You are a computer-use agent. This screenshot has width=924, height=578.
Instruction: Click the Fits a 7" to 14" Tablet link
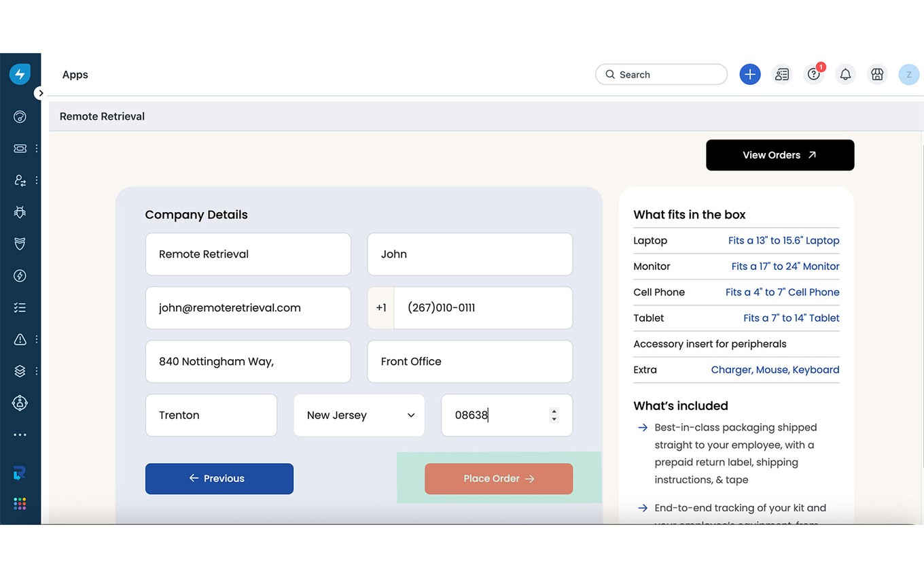click(x=792, y=318)
